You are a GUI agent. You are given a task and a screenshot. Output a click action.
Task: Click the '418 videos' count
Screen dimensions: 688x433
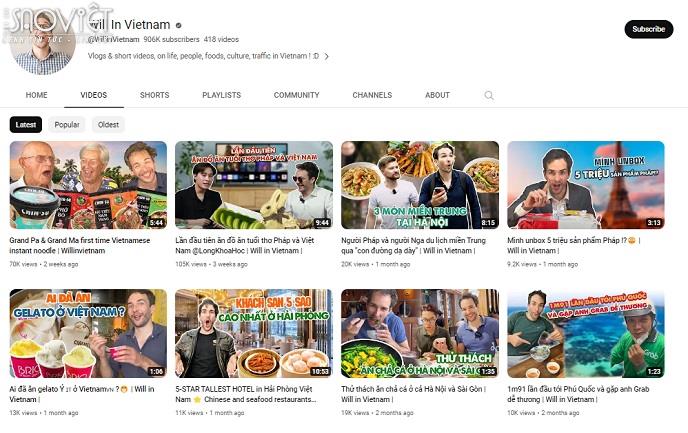coord(221,39)
